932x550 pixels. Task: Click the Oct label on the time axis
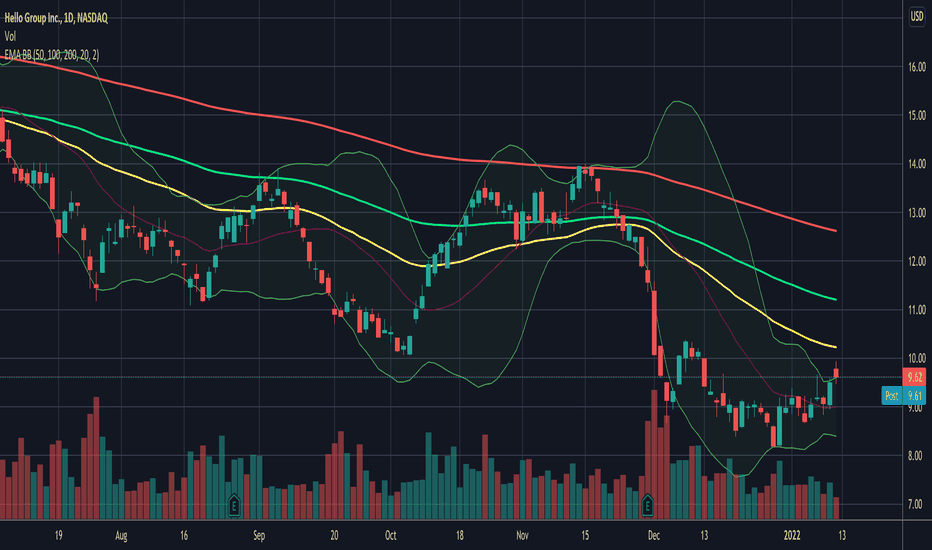(x=391, y=535)
